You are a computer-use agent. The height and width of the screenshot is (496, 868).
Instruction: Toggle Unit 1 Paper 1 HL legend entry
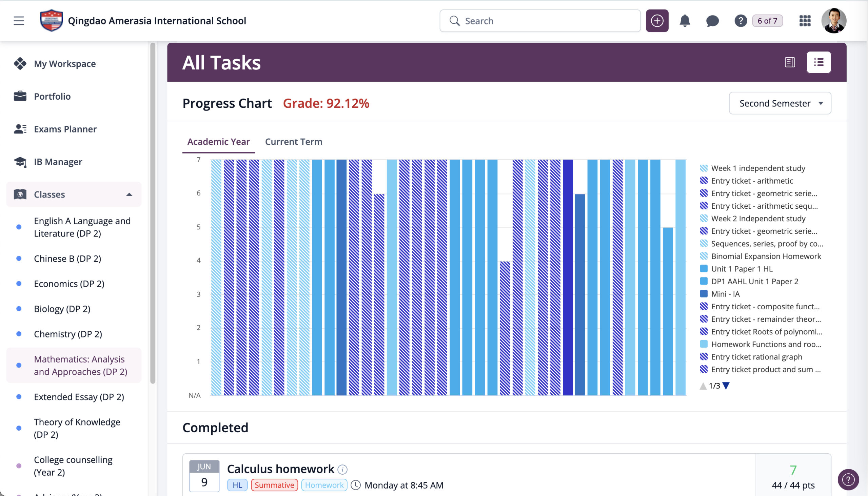[742, 269]
